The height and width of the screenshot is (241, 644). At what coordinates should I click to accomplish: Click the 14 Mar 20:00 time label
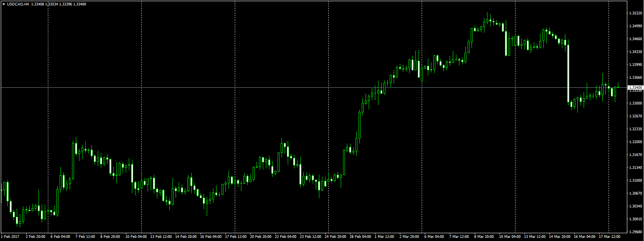tap(559, 237)
